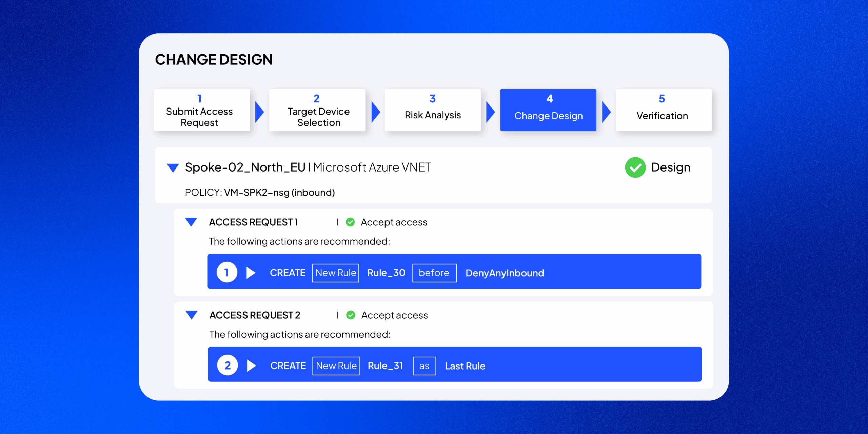Image resolution: width=868 pixels, height=434 pixels.
Task: Click the 'as' position tag for Rule_31
Action: click(x=424, y=366)
